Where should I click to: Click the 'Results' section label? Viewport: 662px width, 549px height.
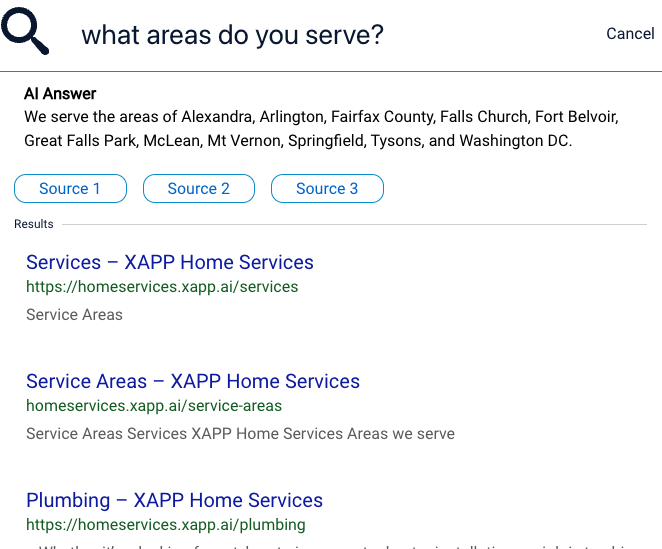tap(34, 224)
